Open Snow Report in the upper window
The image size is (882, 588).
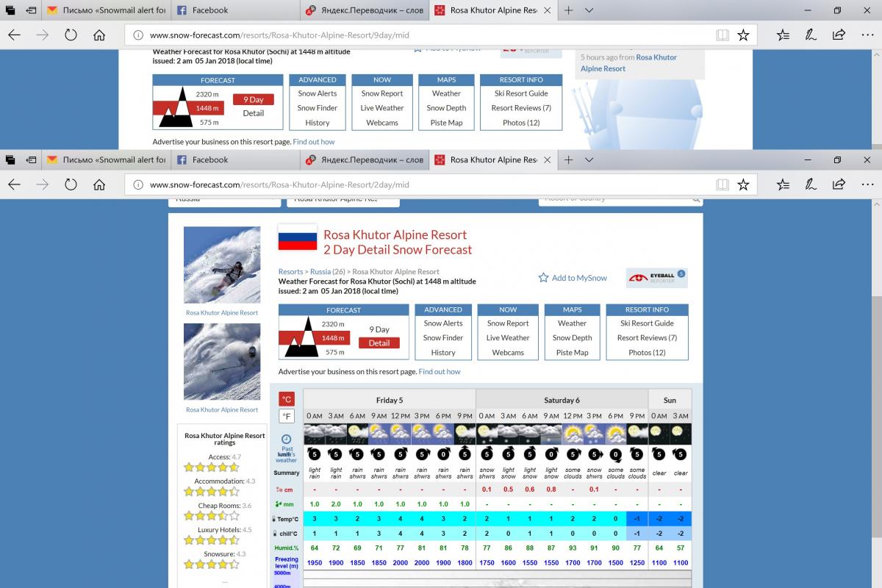(x=382, y=93)
